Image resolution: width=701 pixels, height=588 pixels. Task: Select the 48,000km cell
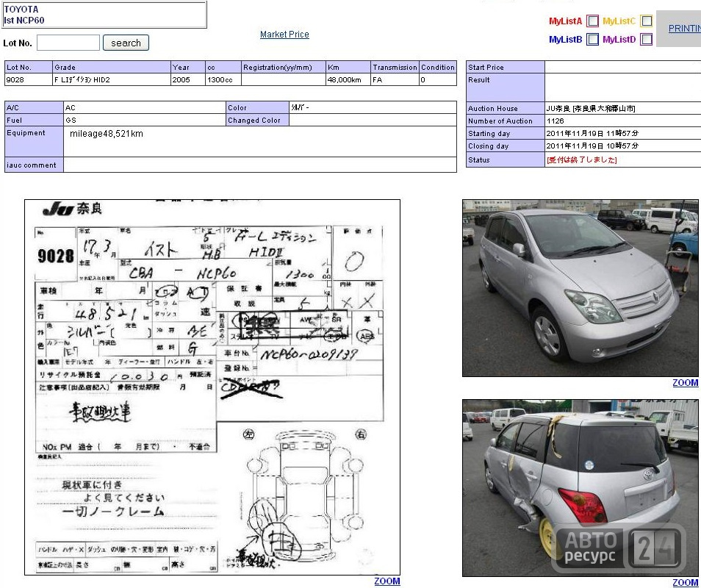348,79
